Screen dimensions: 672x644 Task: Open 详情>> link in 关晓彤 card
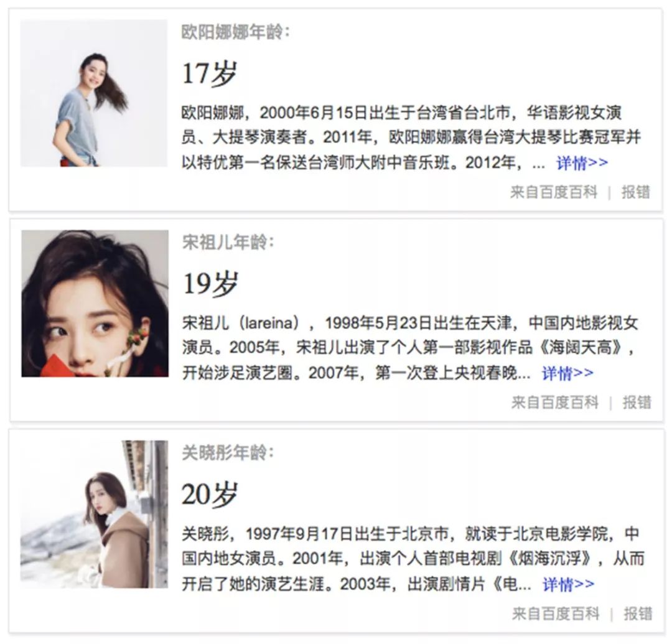(x=568, y=584)
